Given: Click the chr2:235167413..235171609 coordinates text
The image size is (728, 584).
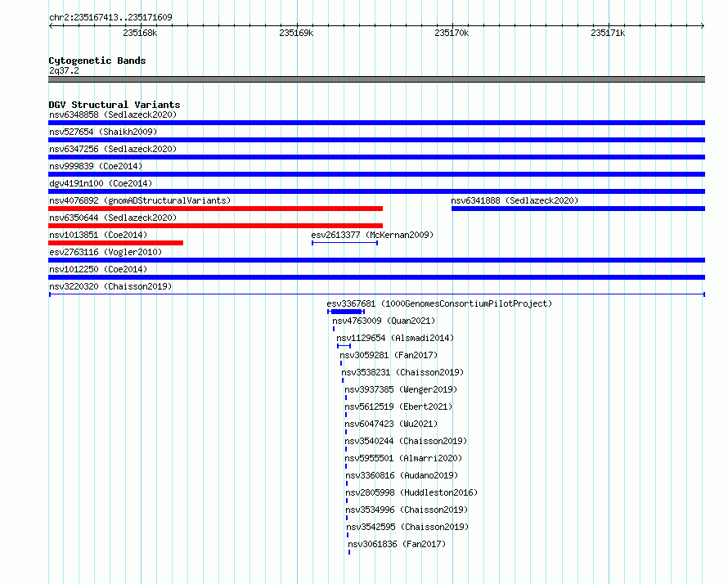Looking at the screenshot, I should click(110, 17).
